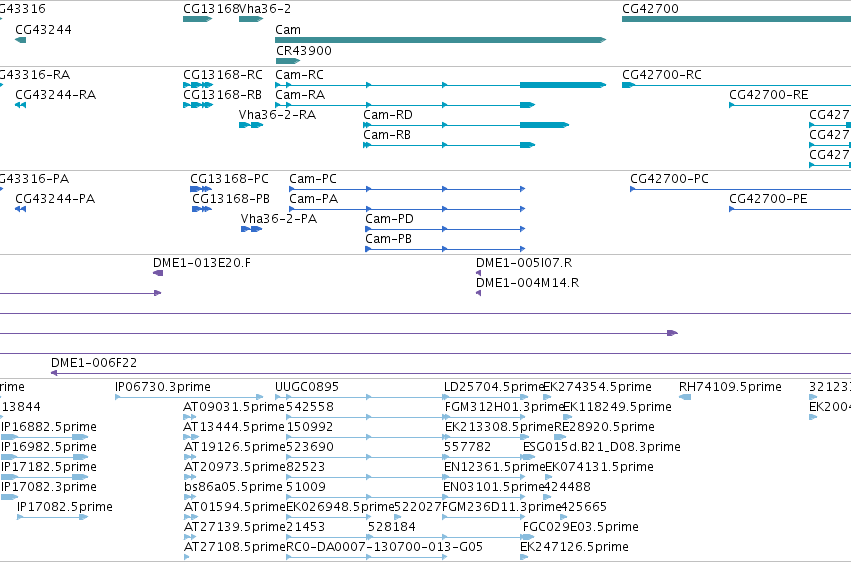Click the CG13168-RB transcript label
Viewport: 851px width, 562px height.
[223, 95]
